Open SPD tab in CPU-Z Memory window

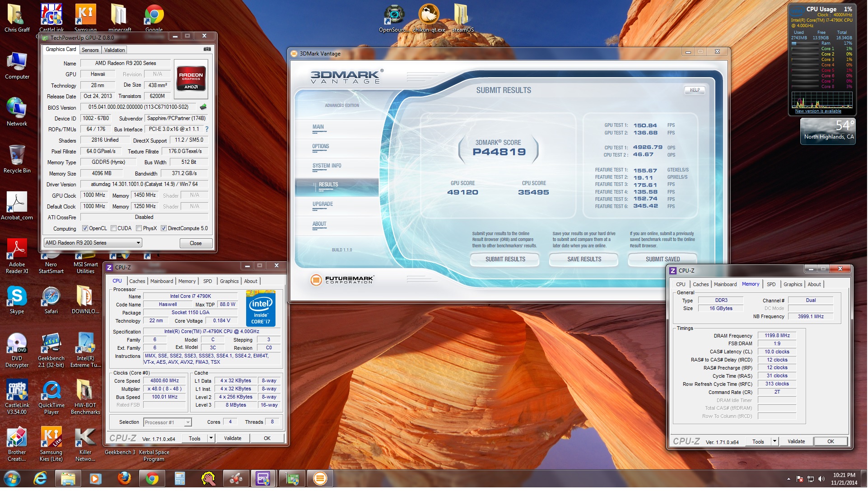tap(771, 284)
